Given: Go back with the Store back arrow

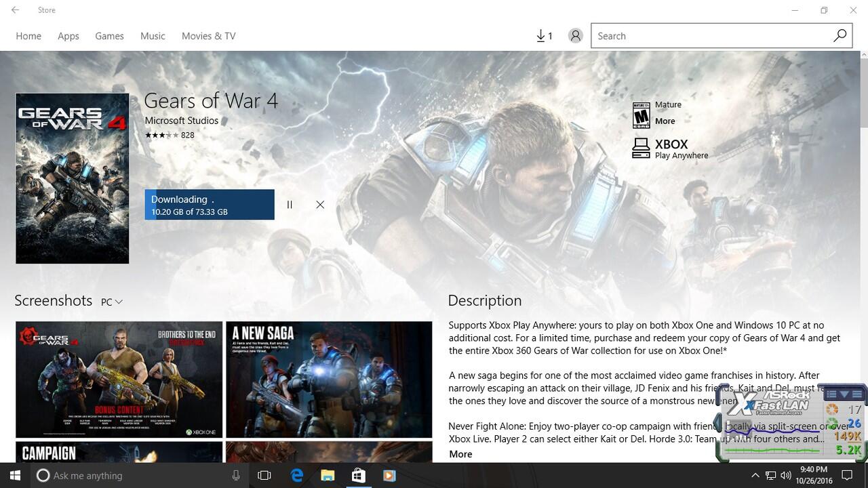Looking at the screenshot, I should [x=15, y=10].
